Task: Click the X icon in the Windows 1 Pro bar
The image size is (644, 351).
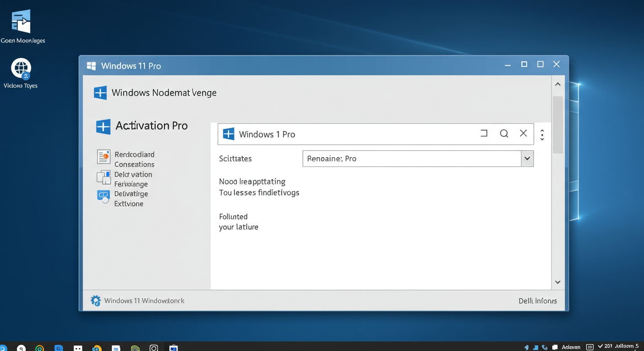Action: pyautogui.click(x=523, y=133)
